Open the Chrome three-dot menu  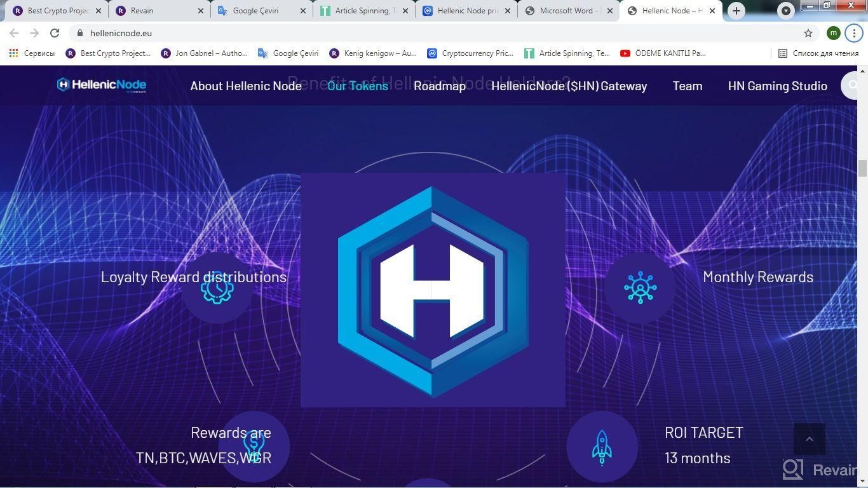click(853, 33)
